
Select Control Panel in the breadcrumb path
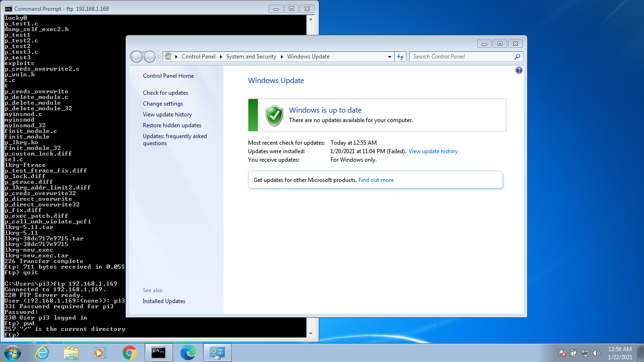pyautogui.click(x=198, y=57)
